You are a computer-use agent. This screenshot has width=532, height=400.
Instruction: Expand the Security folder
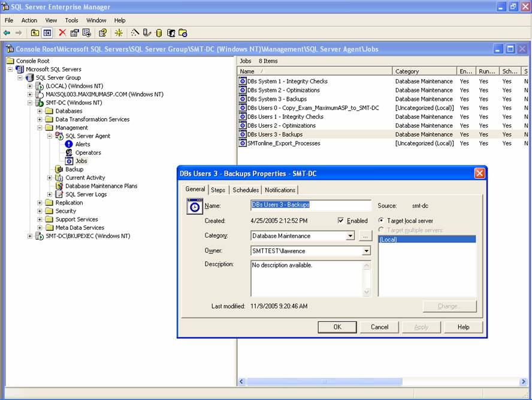click(40, 211)
